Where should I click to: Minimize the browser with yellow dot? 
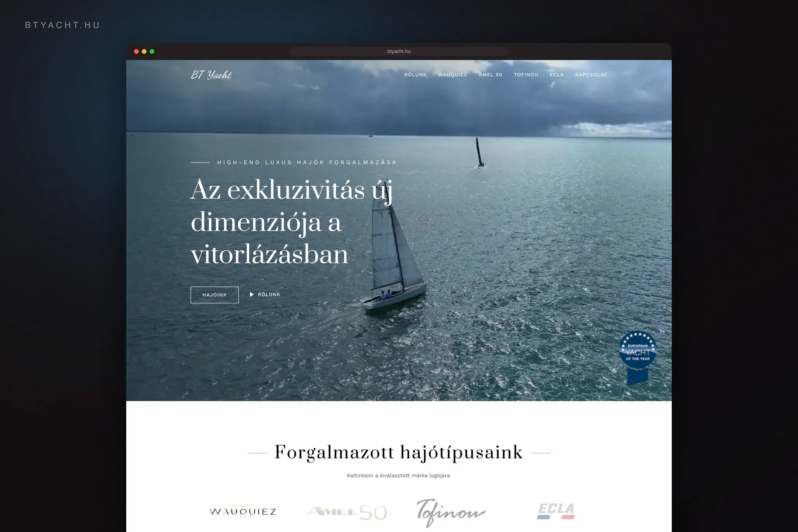pos(144,51)
